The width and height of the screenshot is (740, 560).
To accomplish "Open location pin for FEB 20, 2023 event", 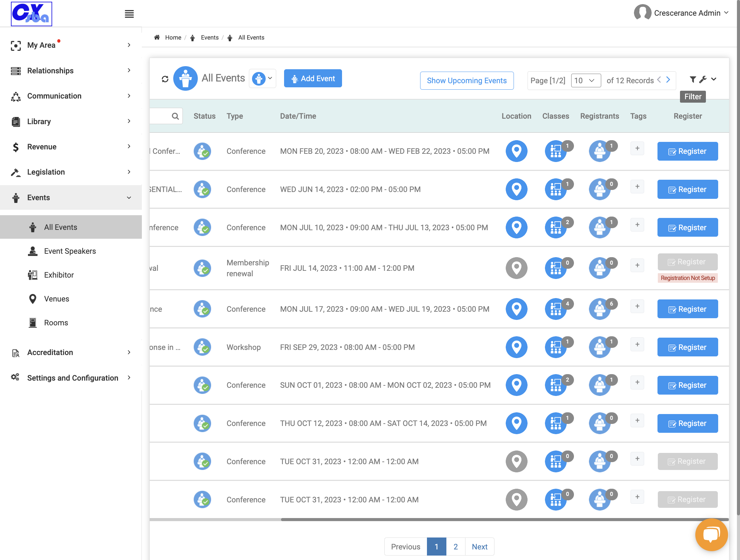I will [x=516, y=151].
